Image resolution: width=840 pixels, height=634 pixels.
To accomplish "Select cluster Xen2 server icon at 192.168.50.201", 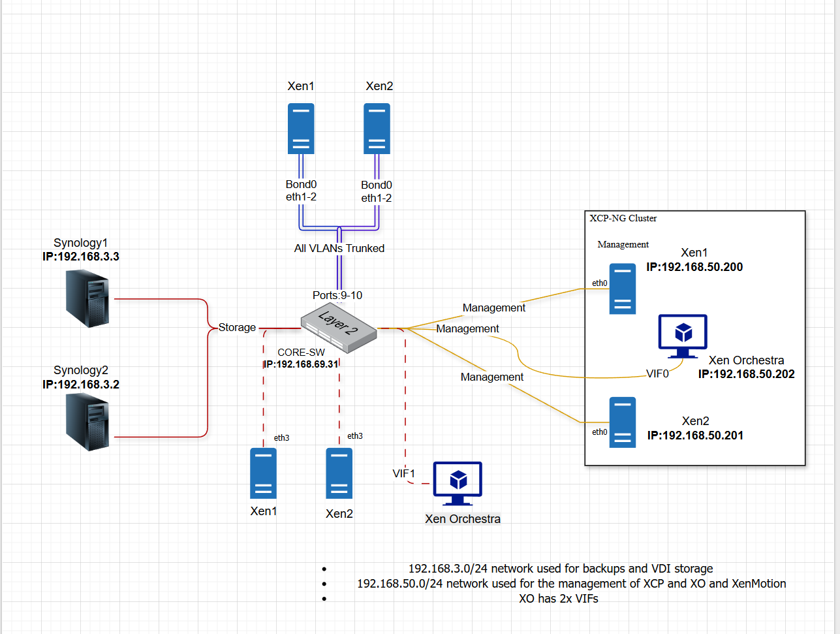I will (x=623, y=422).
